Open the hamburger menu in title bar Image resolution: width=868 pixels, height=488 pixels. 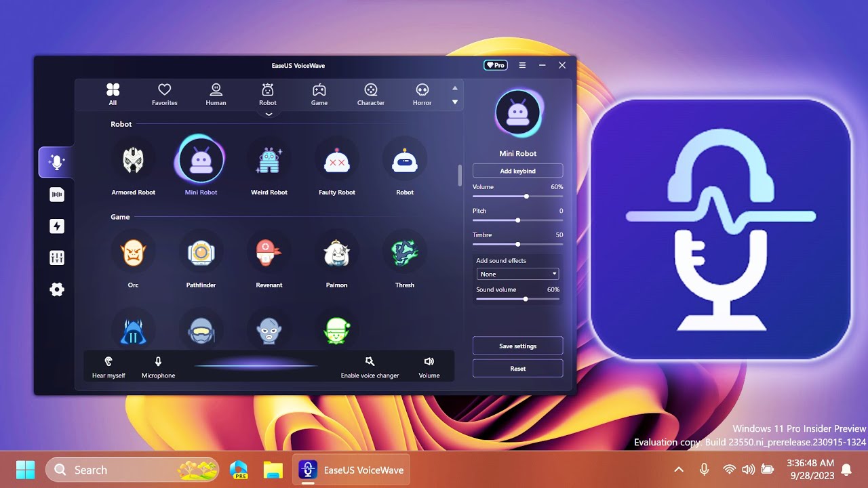(x=522, y=65)
